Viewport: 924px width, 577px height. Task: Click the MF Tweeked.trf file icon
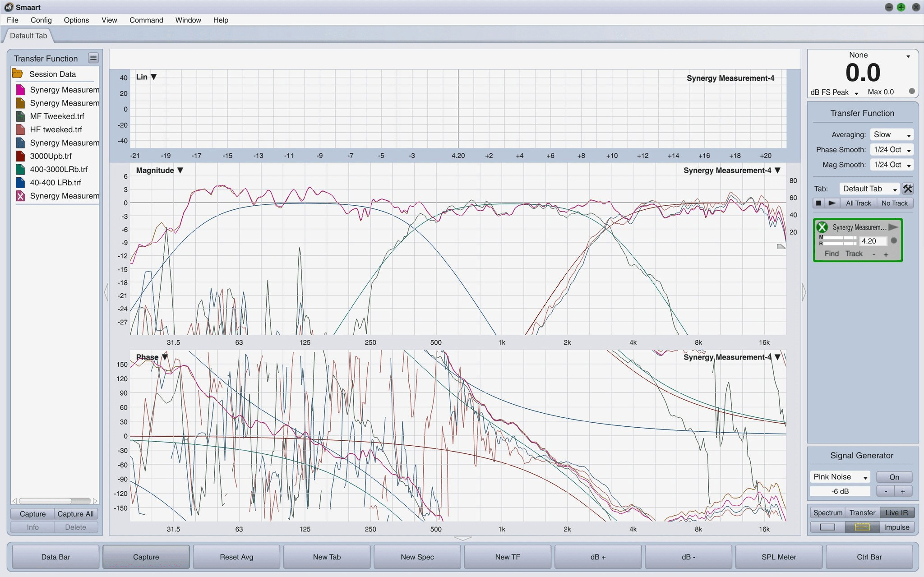(x=20, y=116)
